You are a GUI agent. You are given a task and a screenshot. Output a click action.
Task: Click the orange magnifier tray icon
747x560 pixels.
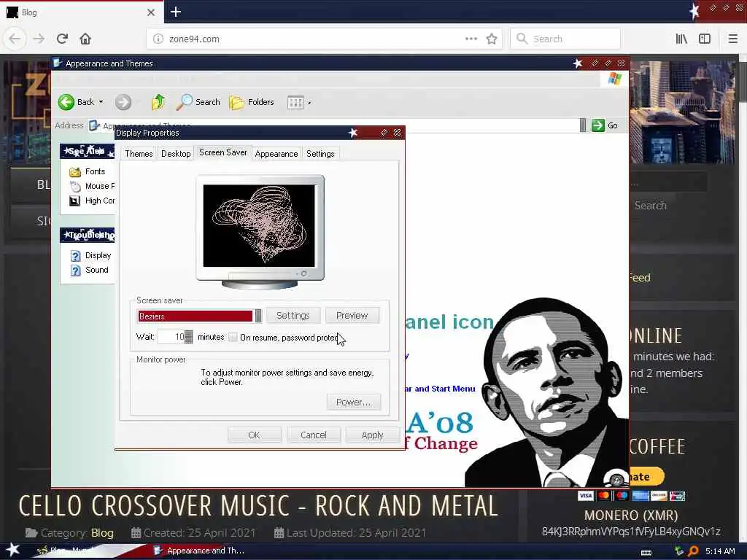[694, 551]
